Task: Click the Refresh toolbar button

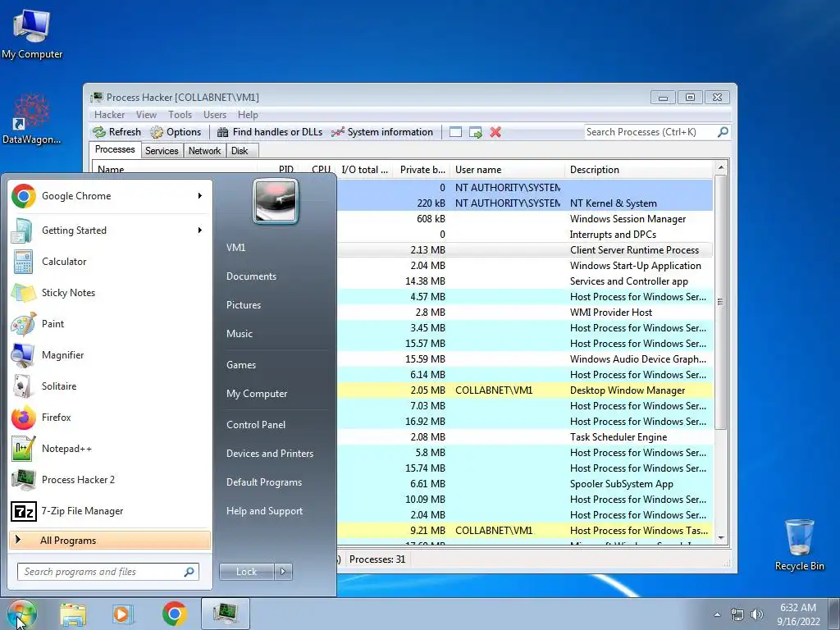Action: click(116, 132)
